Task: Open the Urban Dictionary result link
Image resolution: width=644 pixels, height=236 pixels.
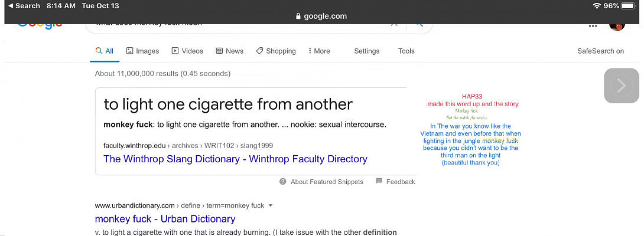Action: [x=165, y=219]
